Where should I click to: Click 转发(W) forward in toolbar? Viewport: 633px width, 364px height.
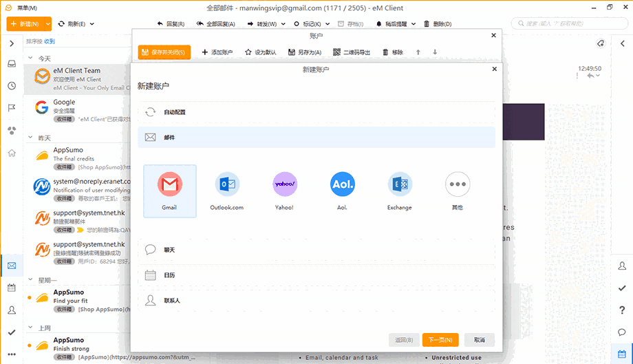point(262,24)
